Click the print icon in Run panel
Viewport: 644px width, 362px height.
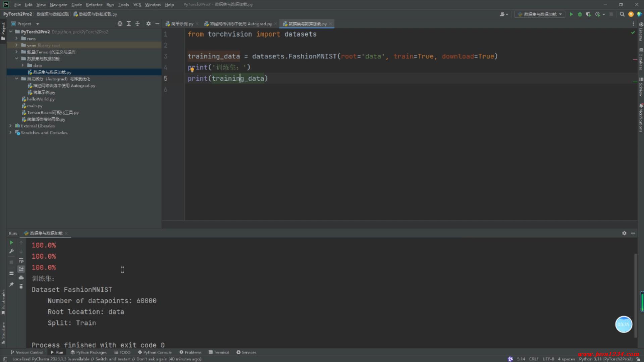click(x=21, y=278)
